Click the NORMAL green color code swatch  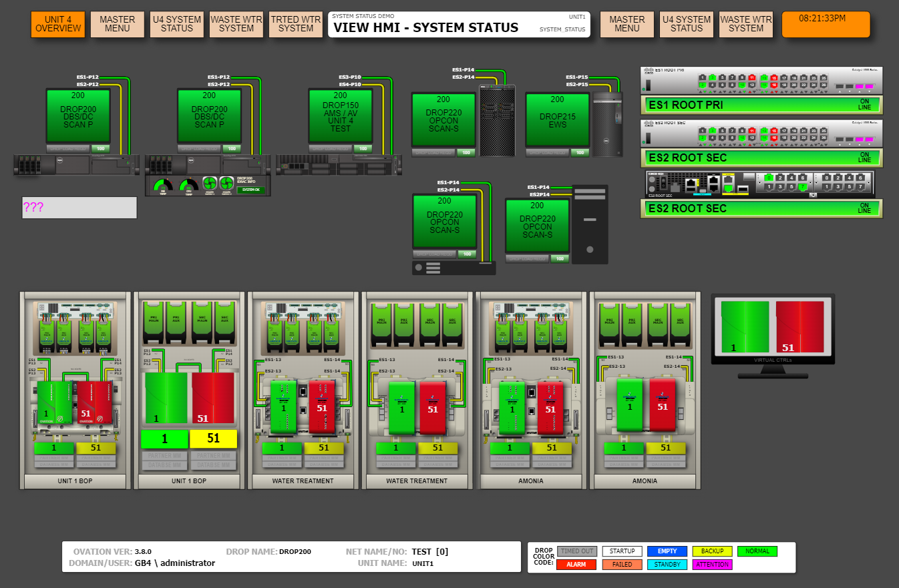click(x=757, y=551)
